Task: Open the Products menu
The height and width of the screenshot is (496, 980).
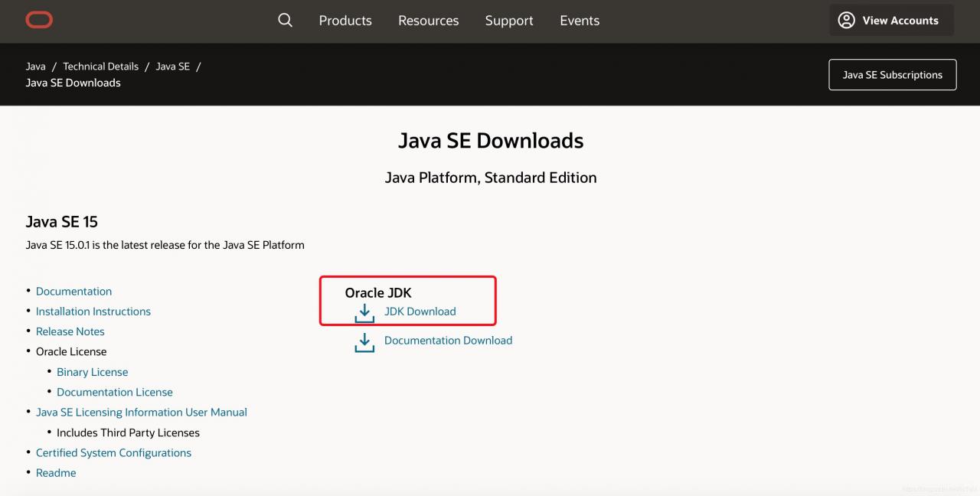Action: (345, 21)
